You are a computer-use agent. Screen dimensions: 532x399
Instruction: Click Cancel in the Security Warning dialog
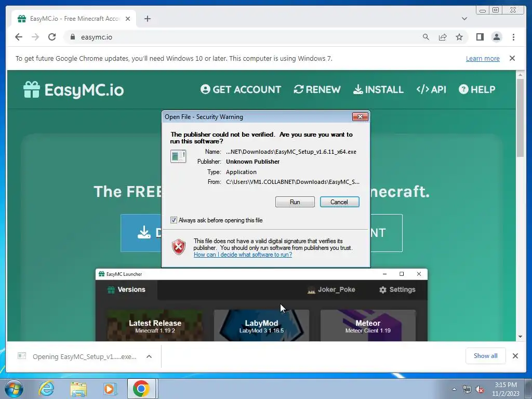pos(339,202)
